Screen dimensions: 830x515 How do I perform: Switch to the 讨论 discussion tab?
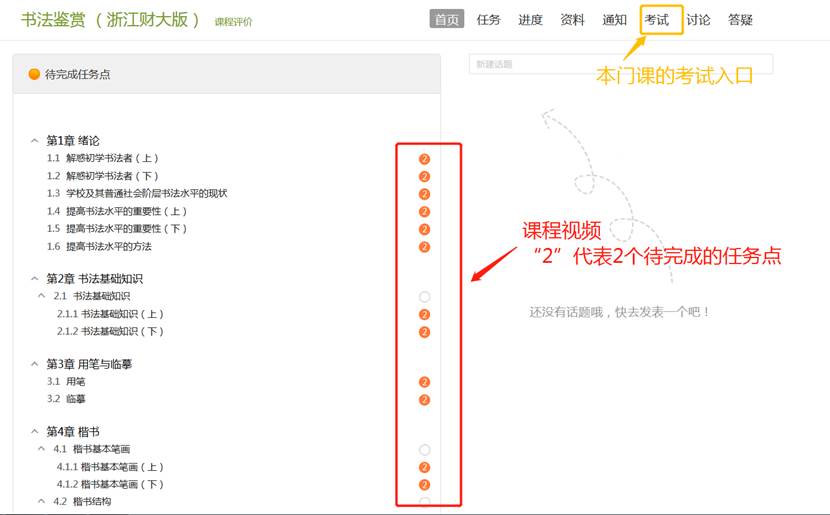(x=698, y=20)
